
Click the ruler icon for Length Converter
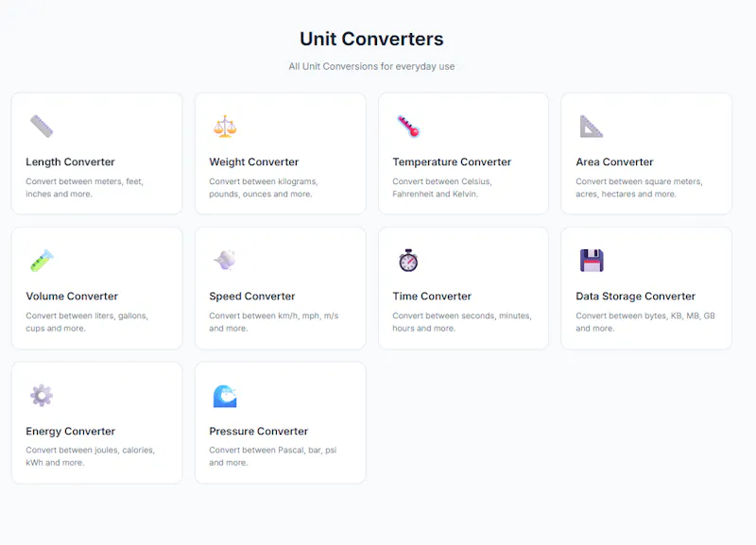click(42, 127)
